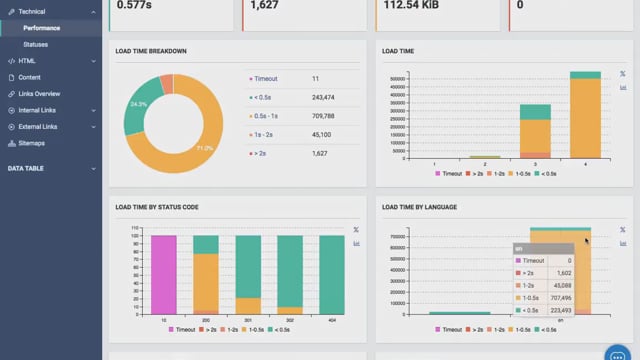The height and width of the screenshot is (360, 640).
Task: Click the Links Overview link icon
Action: point(11,94)
